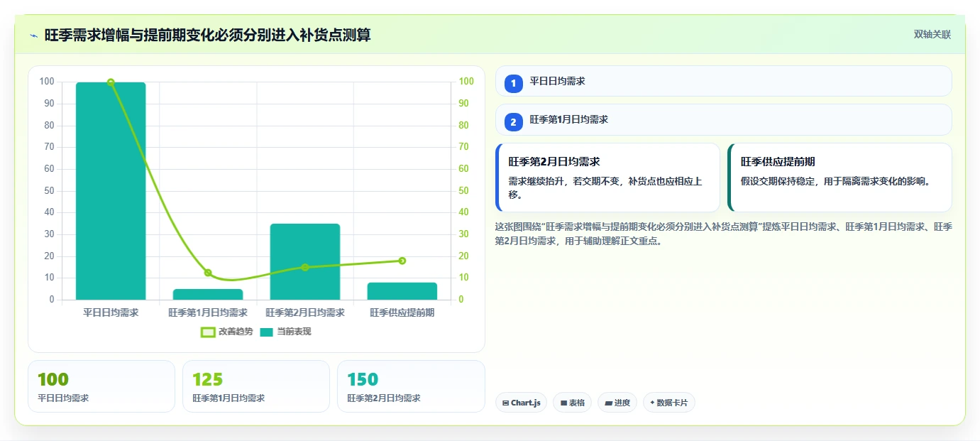Click the 旺季第2月日均需求 bar

click(x=305, y=261)
